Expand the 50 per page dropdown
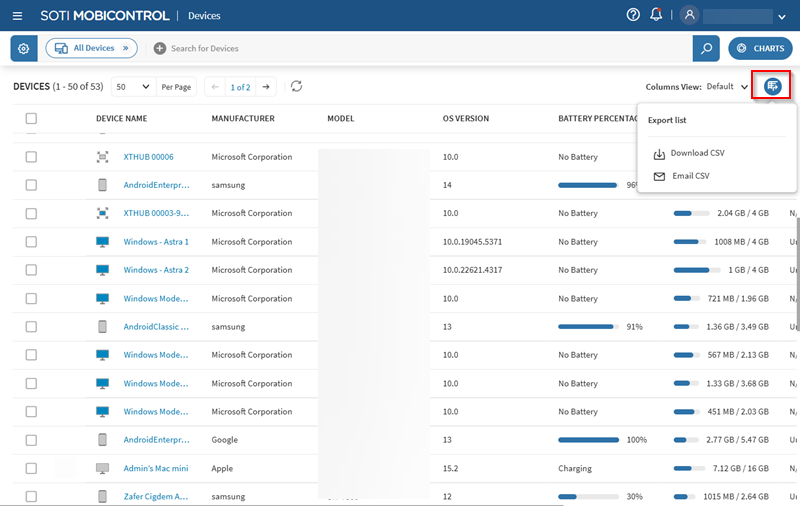 [132, 87]
